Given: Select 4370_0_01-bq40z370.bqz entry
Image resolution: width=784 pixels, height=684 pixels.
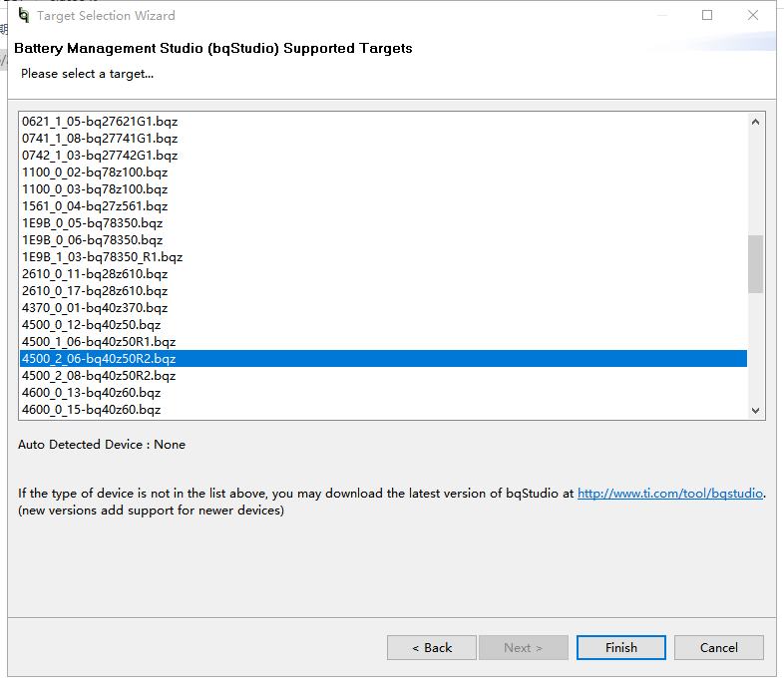Looking at the screenshot, I should 95,308.
